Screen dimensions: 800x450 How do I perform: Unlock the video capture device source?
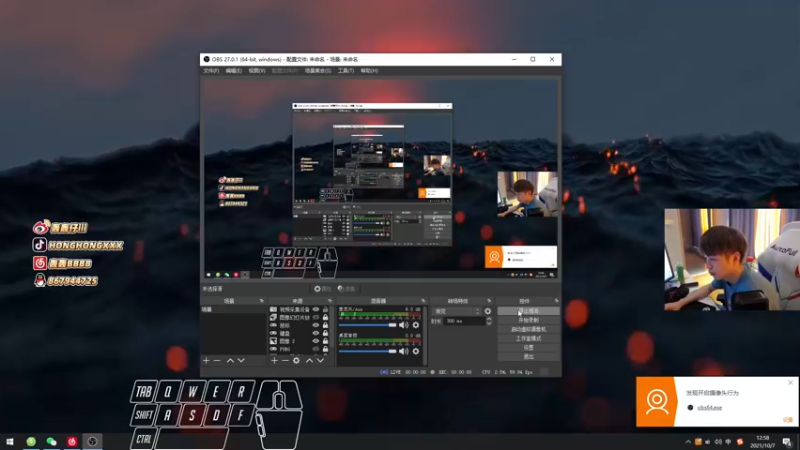(326, 309)
